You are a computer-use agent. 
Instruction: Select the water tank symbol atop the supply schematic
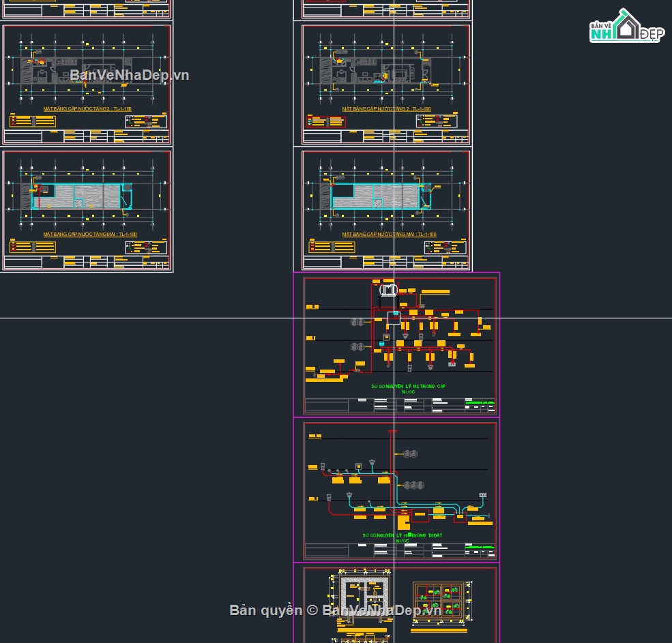click(388, 290)
